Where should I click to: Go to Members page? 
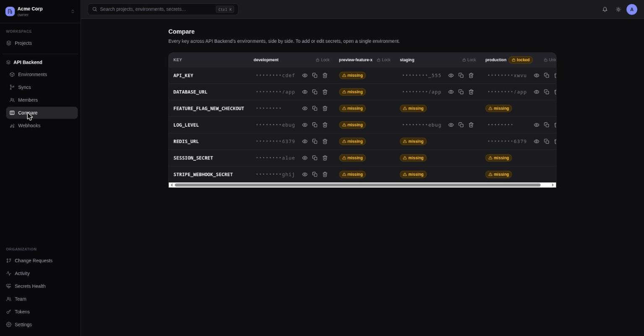(42, 100)
